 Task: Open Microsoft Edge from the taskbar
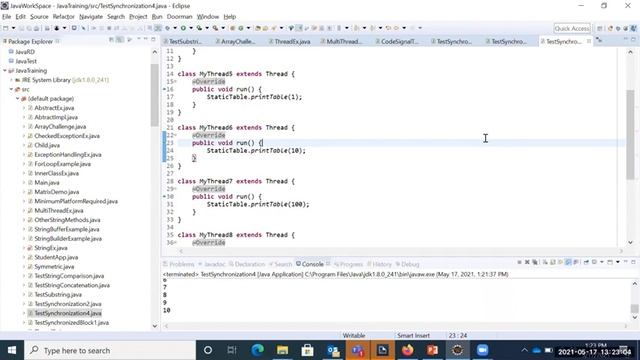[x=258, y=350]
